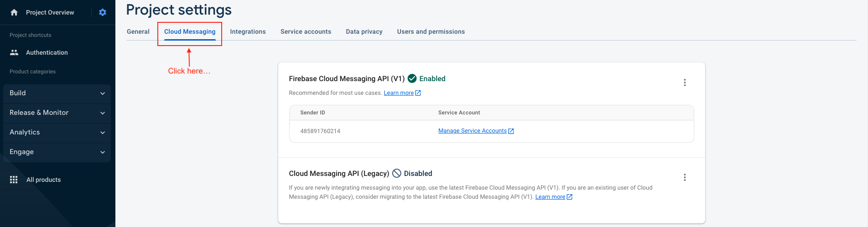Viewport: 868px width, 227px height.
Task: Open the three-dot menu for Firebase Cloud Messaging API (V1)
Action: tap(684, 83)
